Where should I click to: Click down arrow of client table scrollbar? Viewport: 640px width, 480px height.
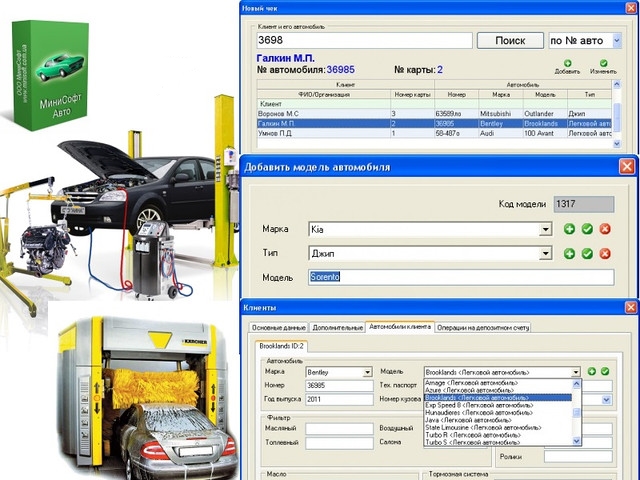tap(617, 143)
